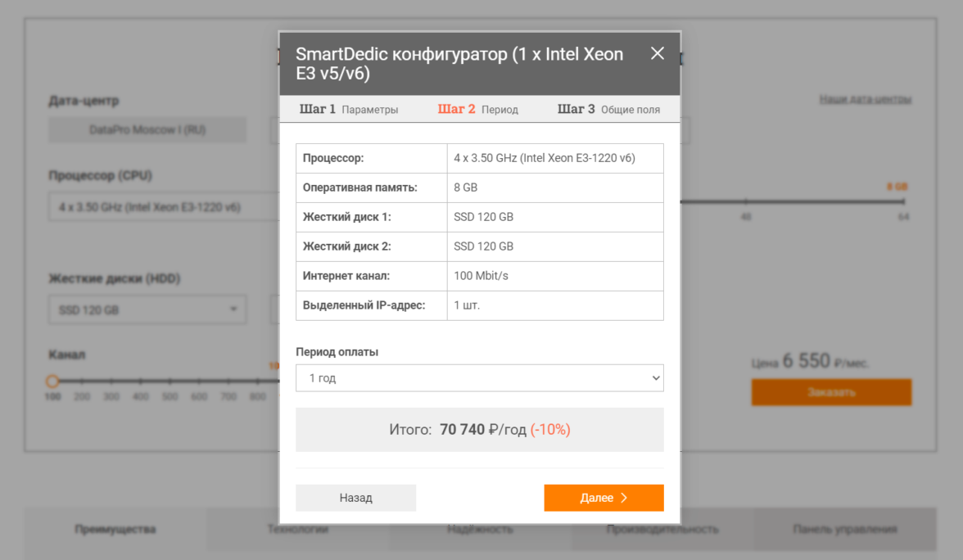This screenshot has width=963, height=560.
Task: Jump to Шаг 3 Общие поля
Action: (608, 109)
